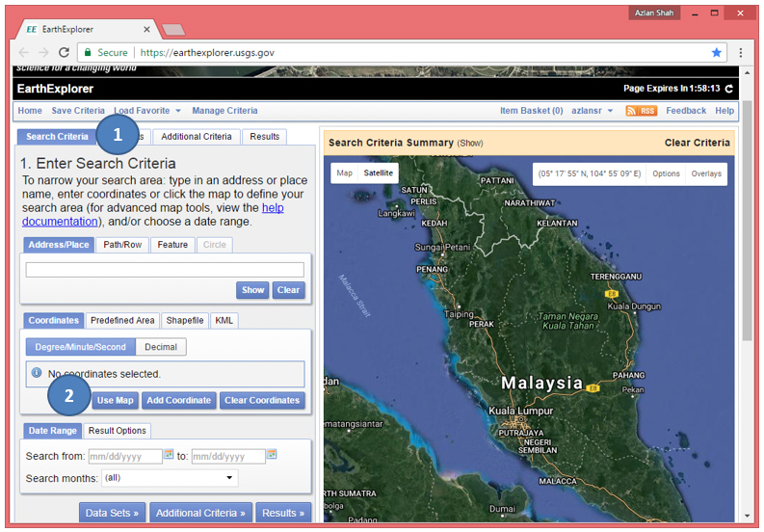Click the address or place input field
The width and height of the screenshot is (764, 532).
click(x=165, y=270)
